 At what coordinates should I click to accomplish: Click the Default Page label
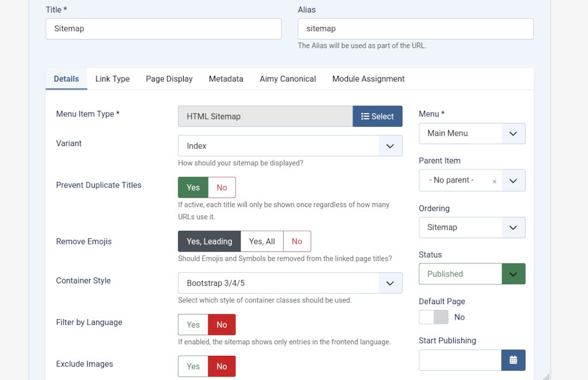(442, 301)
